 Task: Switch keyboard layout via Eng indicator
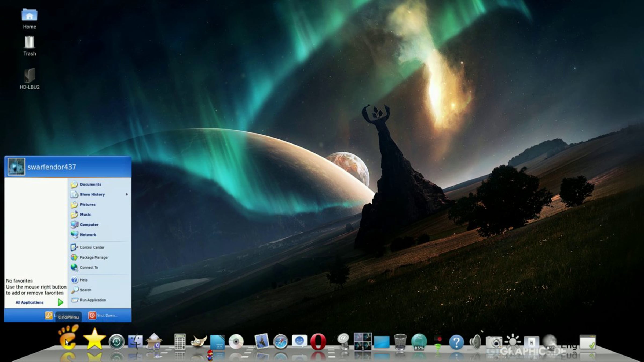[x=569, y=346]
